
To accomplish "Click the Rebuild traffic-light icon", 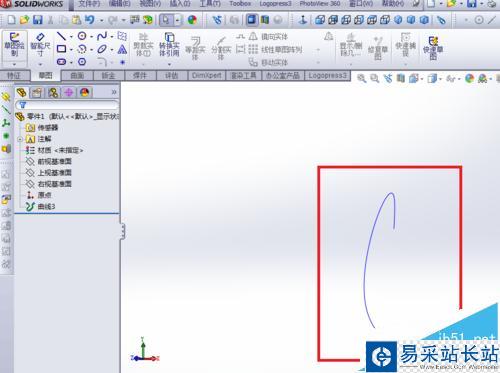I will tap(147, 20).
